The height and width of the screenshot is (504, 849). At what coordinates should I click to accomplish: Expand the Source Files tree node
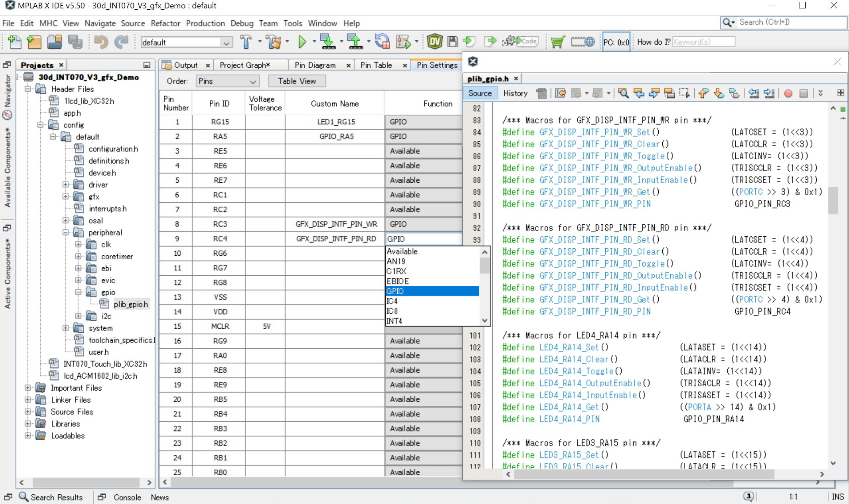pos(28,412)
